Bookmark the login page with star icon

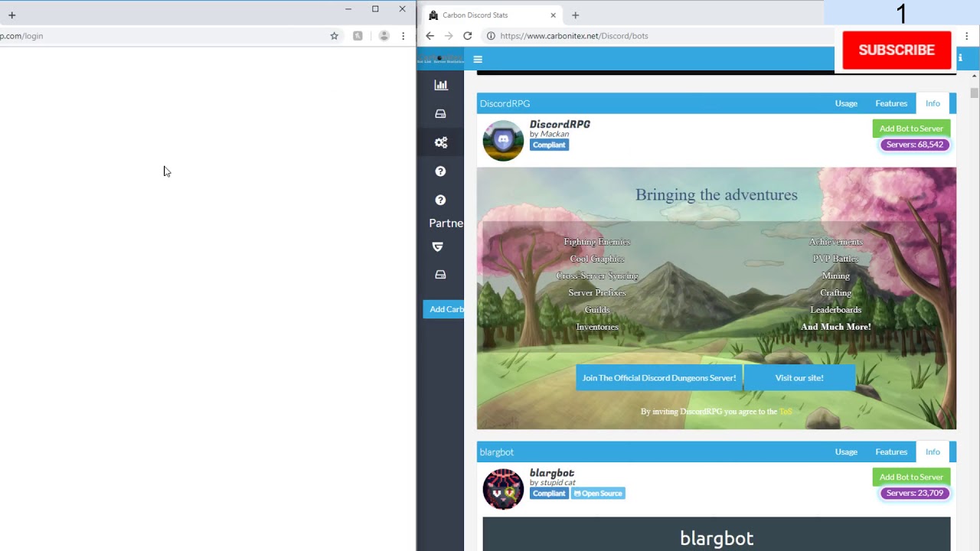coord(334,36)
